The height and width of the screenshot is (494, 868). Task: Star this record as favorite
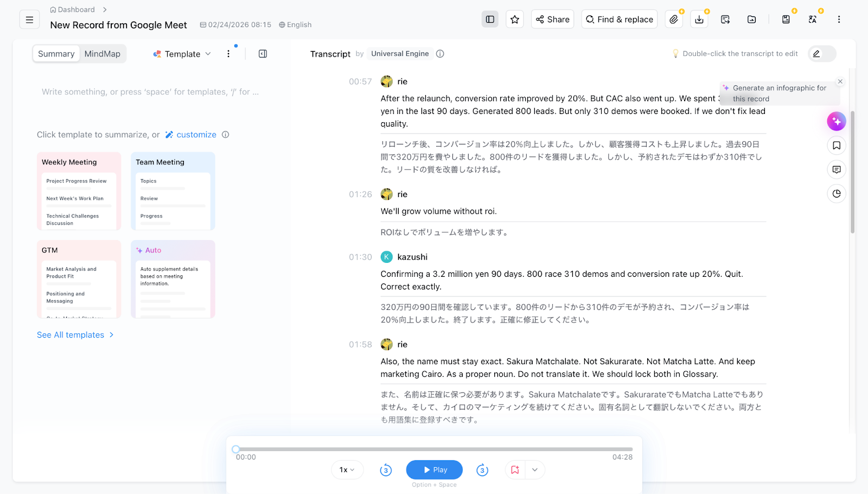514,20
